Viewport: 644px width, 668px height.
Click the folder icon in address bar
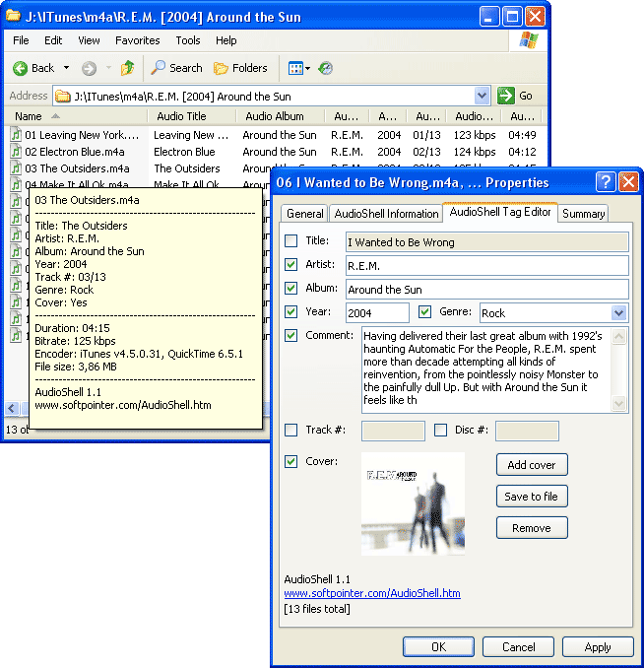(63, 97)
